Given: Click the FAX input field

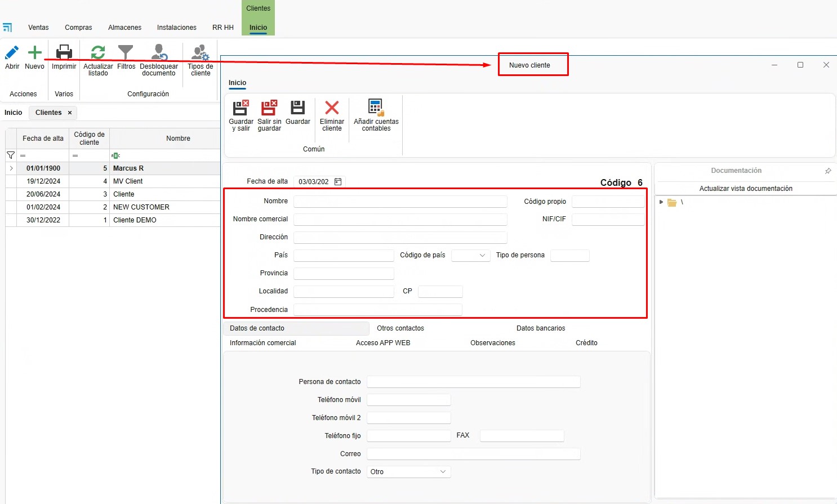Looking at the screenshot, I should pyautogui.click(x=522, y=436).
